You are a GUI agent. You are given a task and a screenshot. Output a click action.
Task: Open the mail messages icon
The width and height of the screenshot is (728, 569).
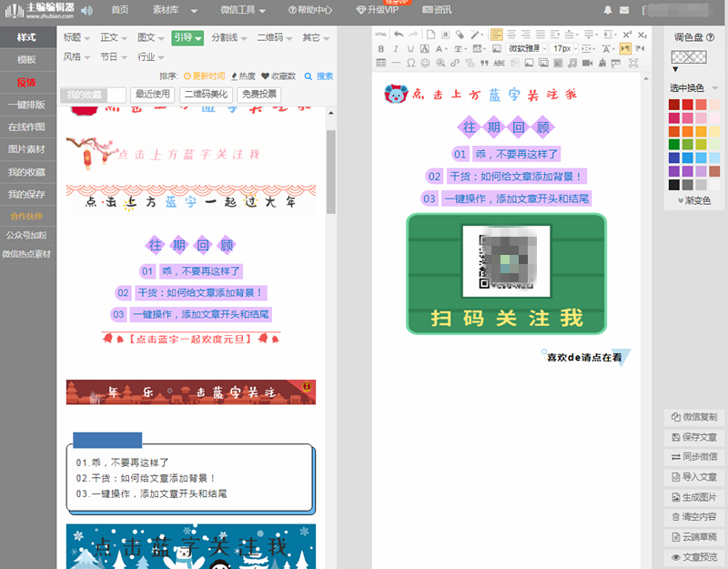click(624, 10)
